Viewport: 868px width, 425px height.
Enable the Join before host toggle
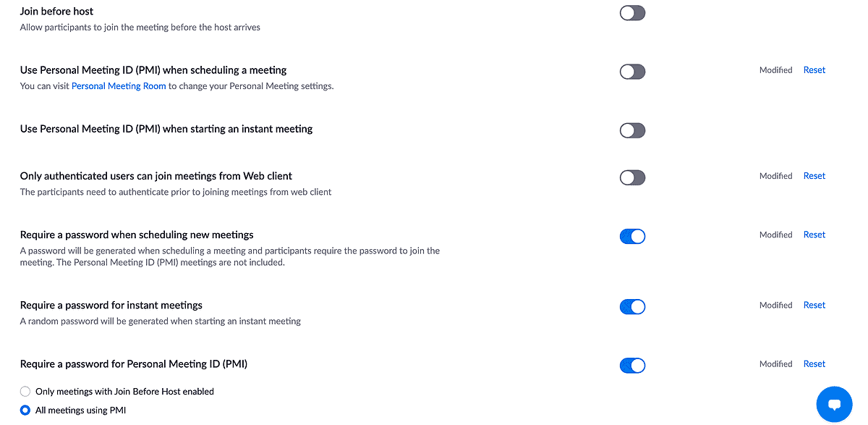point(632,13)
